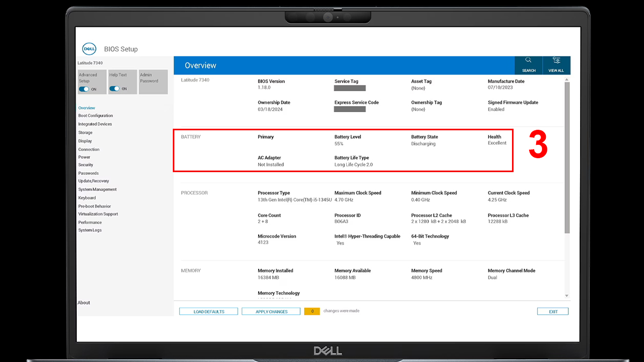Click APPLY CHANGES button
This screenshot has width=644, height=362.
pos(271,312)
